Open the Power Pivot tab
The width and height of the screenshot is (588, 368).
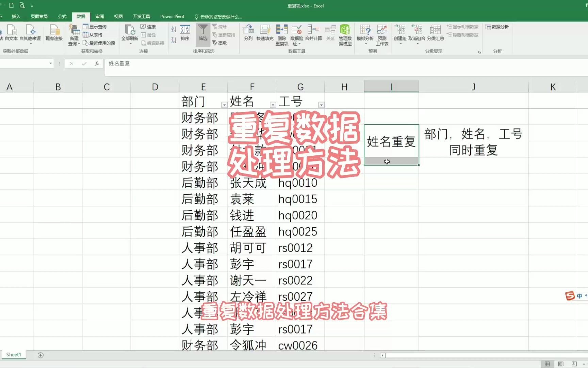tap(172, 16)
